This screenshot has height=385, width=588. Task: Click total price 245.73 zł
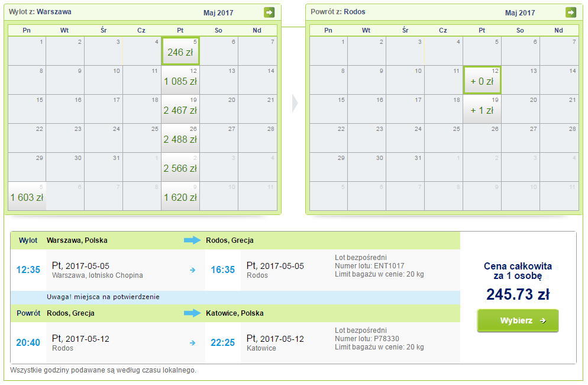[x=518, y=294]
